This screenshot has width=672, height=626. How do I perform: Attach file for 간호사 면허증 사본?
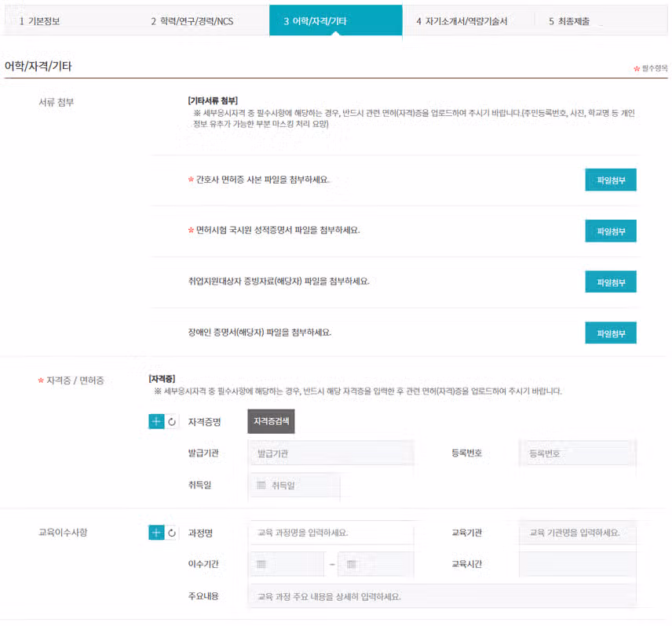(611, 180)
